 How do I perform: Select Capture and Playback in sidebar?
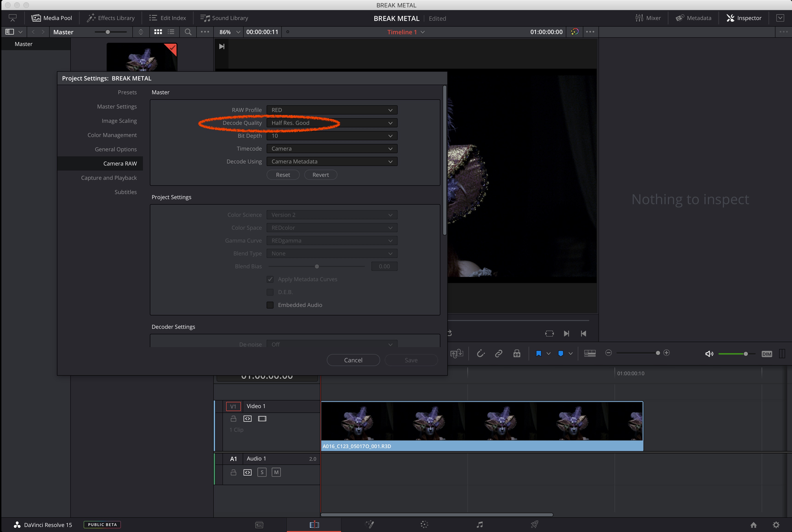click(x=109, y=178)
